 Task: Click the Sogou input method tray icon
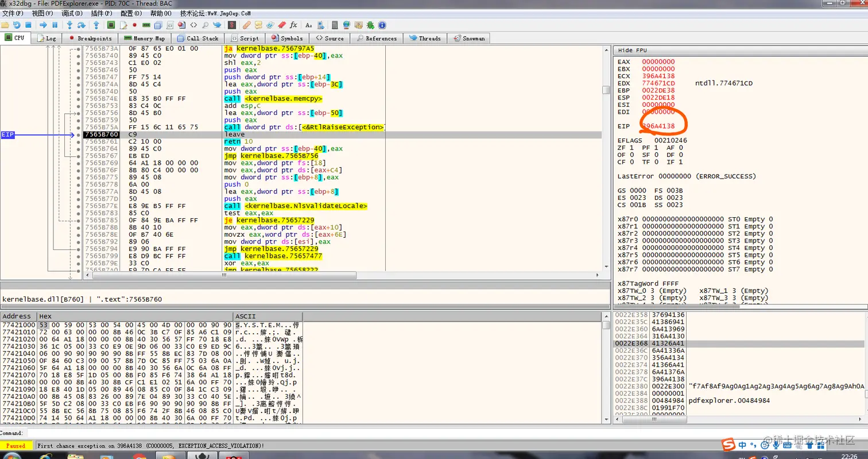point(728,445)
